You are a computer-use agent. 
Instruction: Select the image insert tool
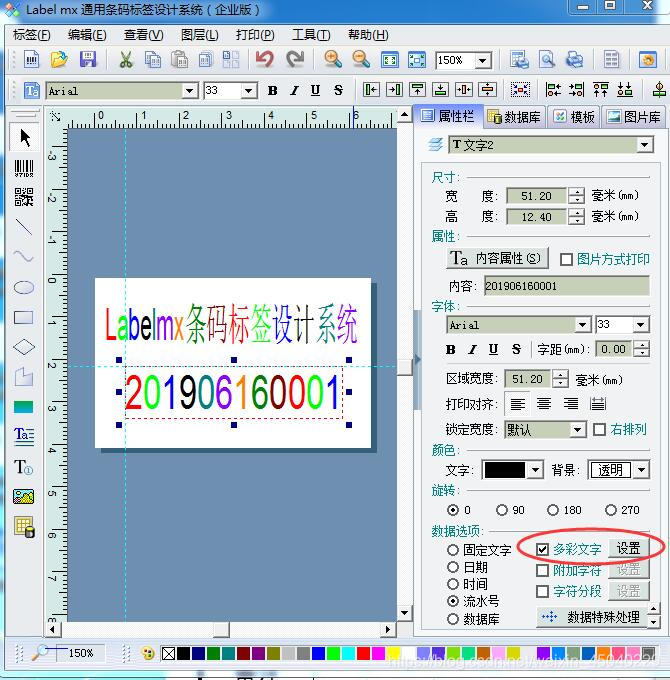pos(23,497)
